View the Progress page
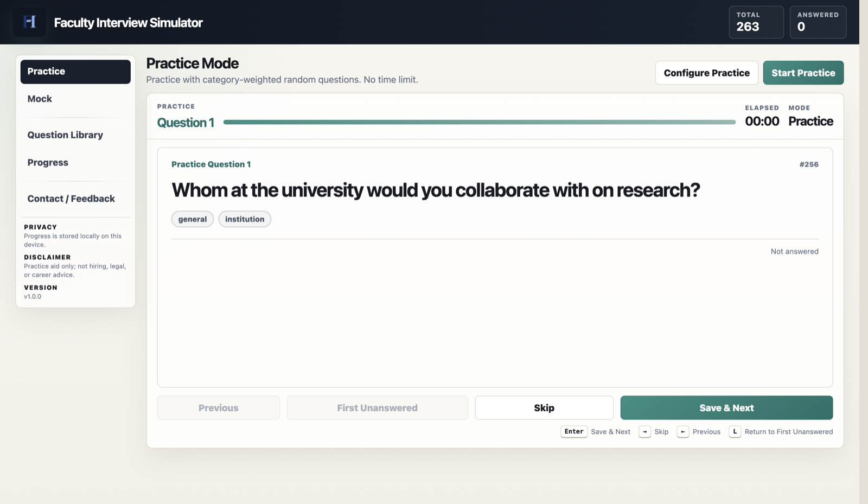 (x=75, y=163)
